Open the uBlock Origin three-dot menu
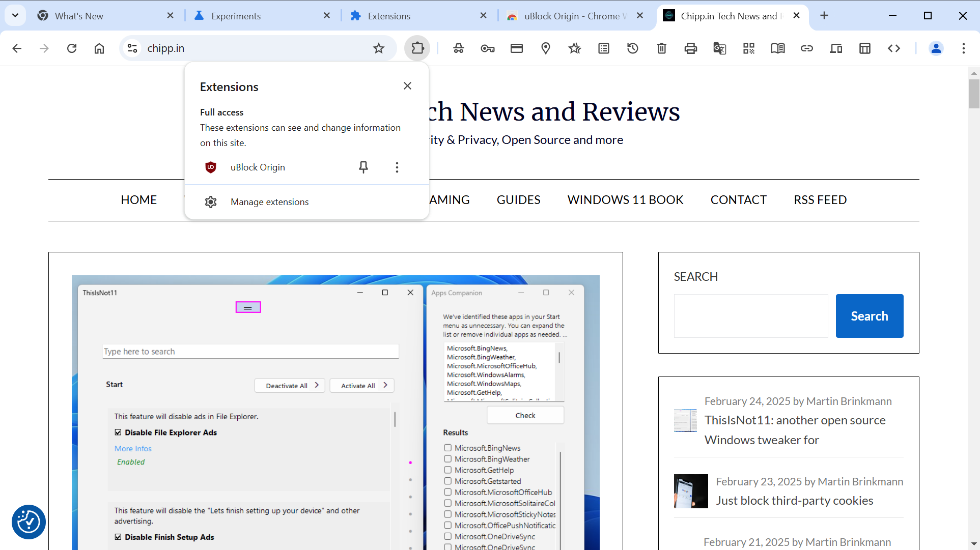The height and width of the screenshot is (550, 980). (397, 167)
